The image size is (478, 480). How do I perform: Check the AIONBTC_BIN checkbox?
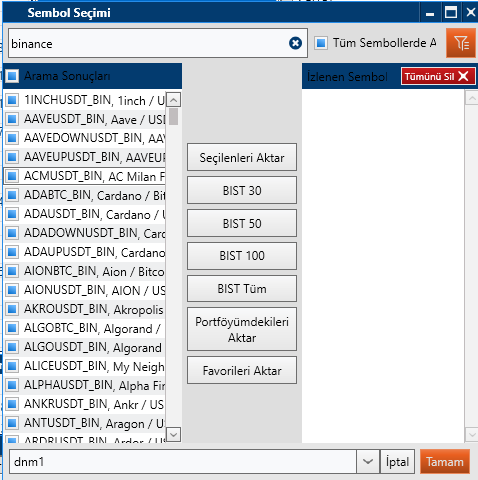click(12, 271)
